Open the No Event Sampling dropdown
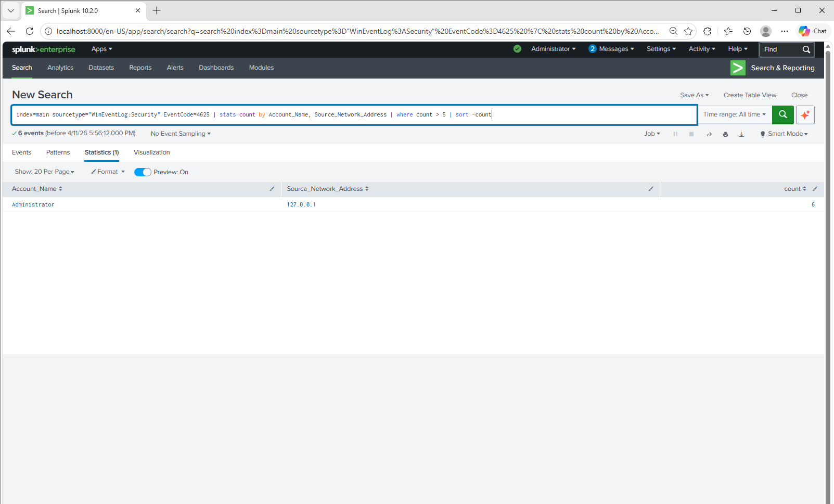The width and height of the screenshot is (834, 504). coord(181,134)
